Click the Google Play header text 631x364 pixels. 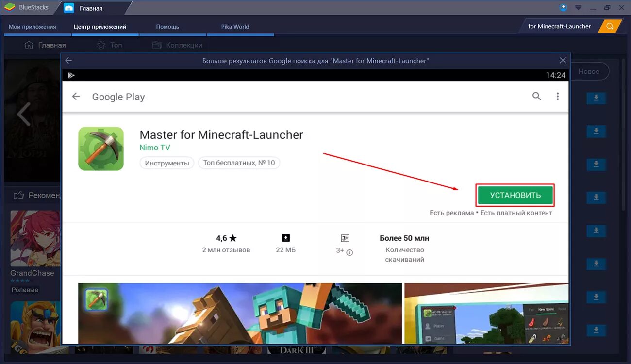tap(118, 97)
